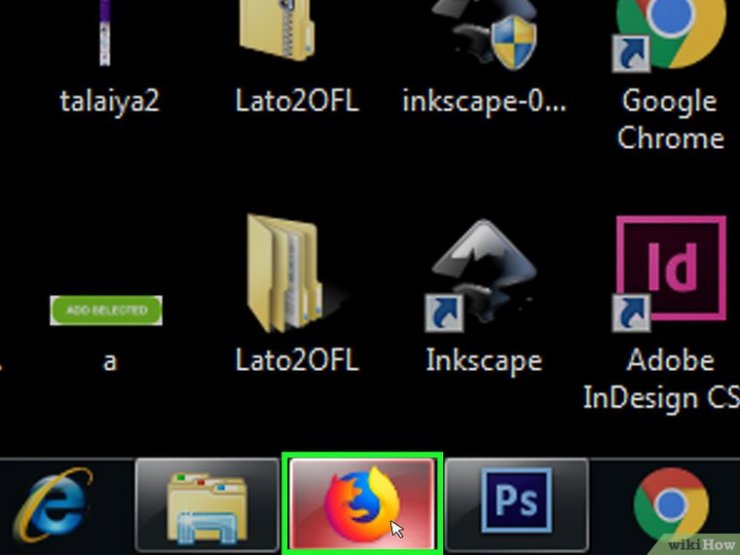Click the 'inkscape-0...' icon label
The width and height of the screenshot is (740, 555).
coord(484,102)
